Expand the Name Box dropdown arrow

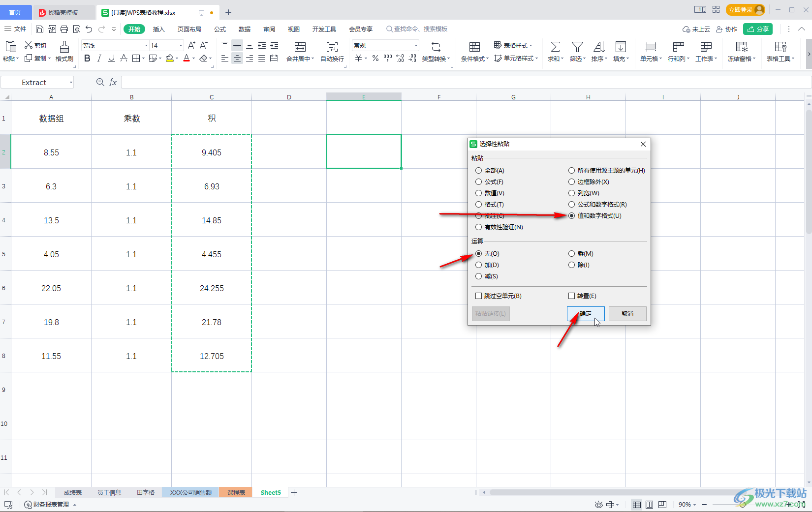(71, 82)
